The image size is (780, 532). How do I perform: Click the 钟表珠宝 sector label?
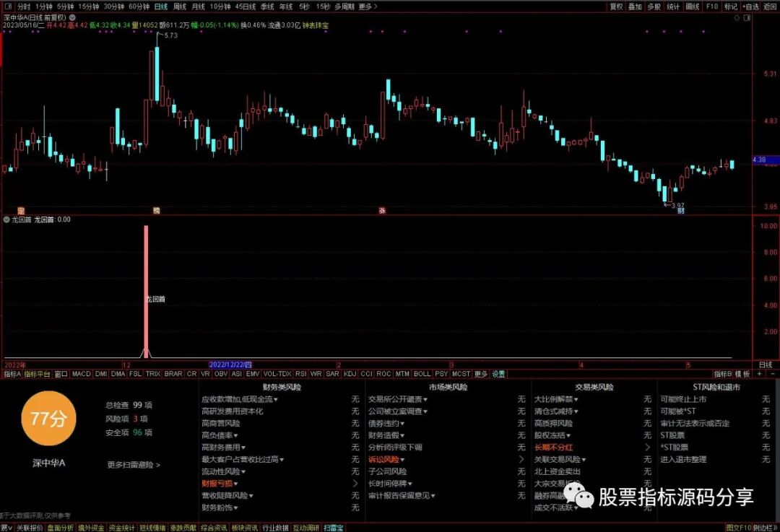tap(316, 25)
